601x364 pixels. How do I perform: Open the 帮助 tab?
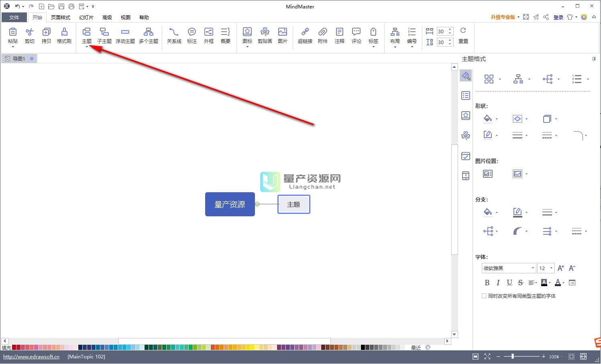tap(144, 17)
